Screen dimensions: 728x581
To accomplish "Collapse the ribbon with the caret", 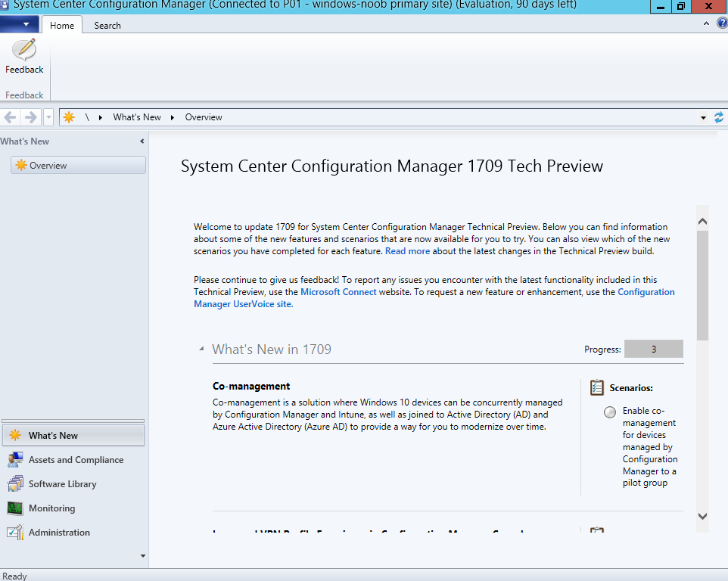I will click(x=706, y=23).
